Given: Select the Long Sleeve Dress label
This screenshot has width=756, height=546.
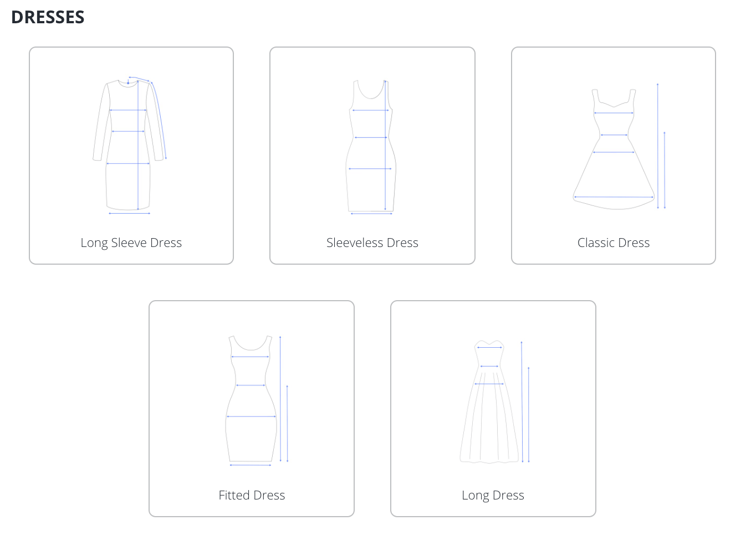Looking at the screenshot, I should [x=131, y=243].
